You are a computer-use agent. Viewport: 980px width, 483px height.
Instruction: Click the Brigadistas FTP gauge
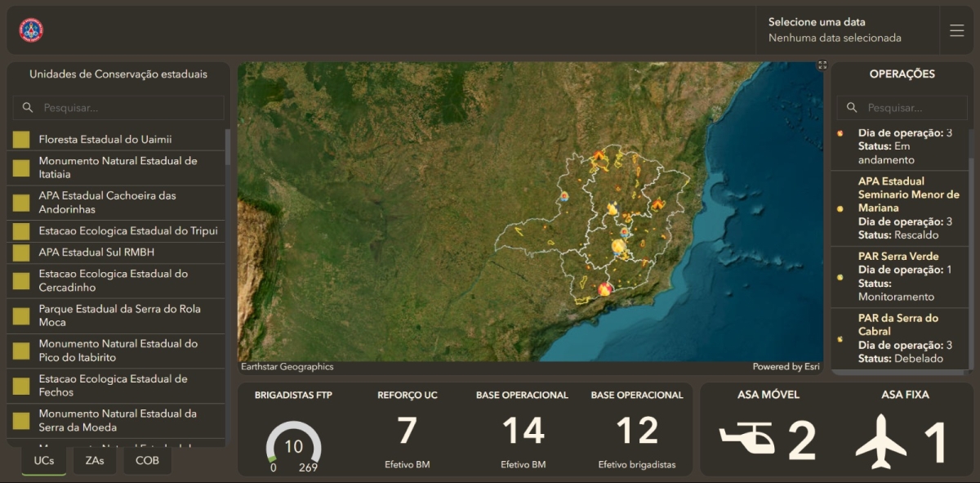[294, 445]
